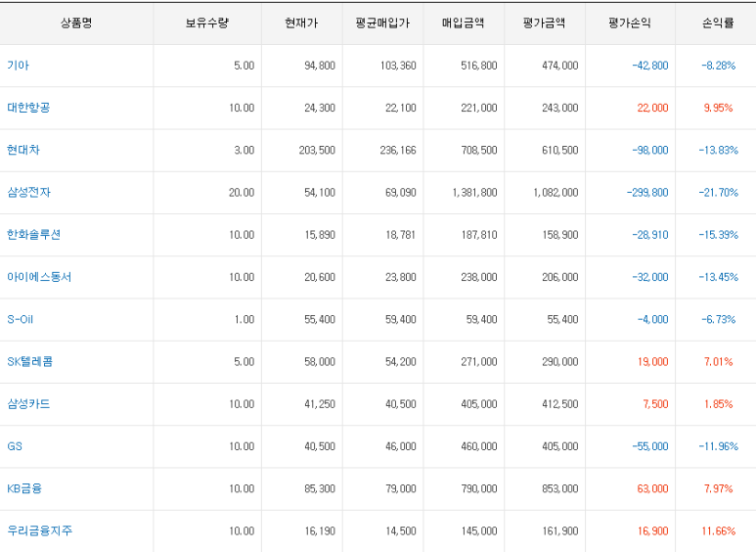
Task: Select the -13.83% return cell
Action: click(x=719, y=150)
